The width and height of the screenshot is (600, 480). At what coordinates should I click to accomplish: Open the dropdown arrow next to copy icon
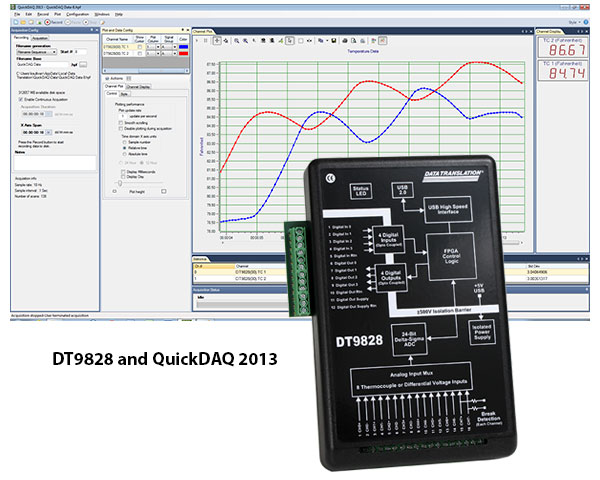pos(327,41)
